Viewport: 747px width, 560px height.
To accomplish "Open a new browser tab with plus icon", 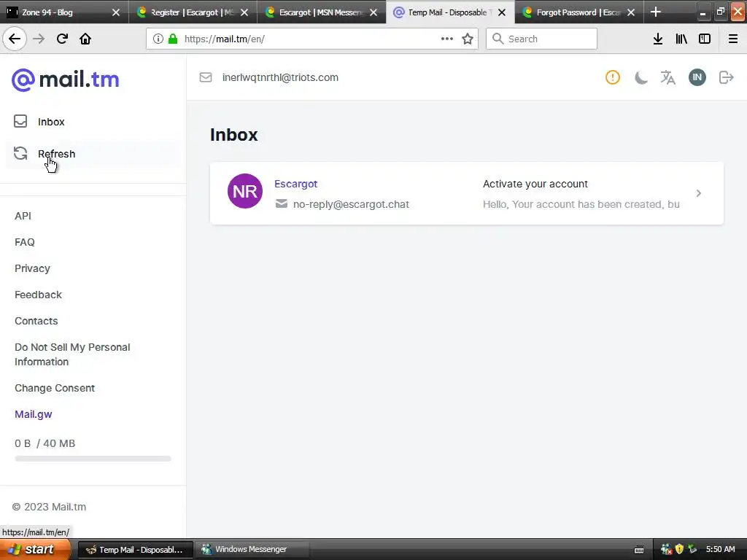I will pos(656,12).
